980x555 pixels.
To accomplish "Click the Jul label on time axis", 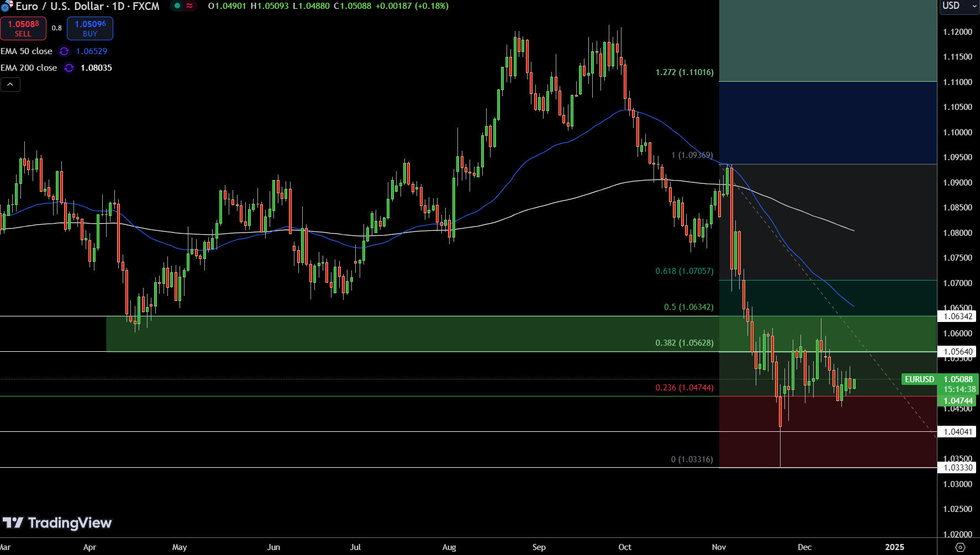I will point(355,547).
